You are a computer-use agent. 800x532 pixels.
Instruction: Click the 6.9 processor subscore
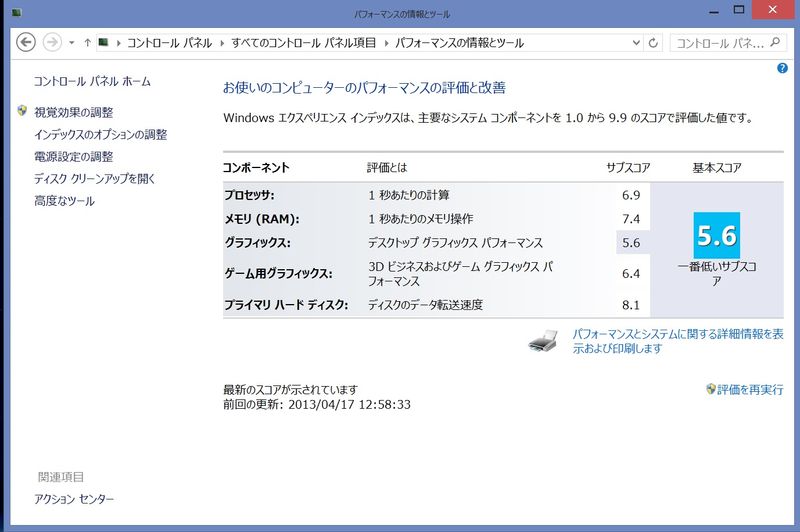pos(631,195)
